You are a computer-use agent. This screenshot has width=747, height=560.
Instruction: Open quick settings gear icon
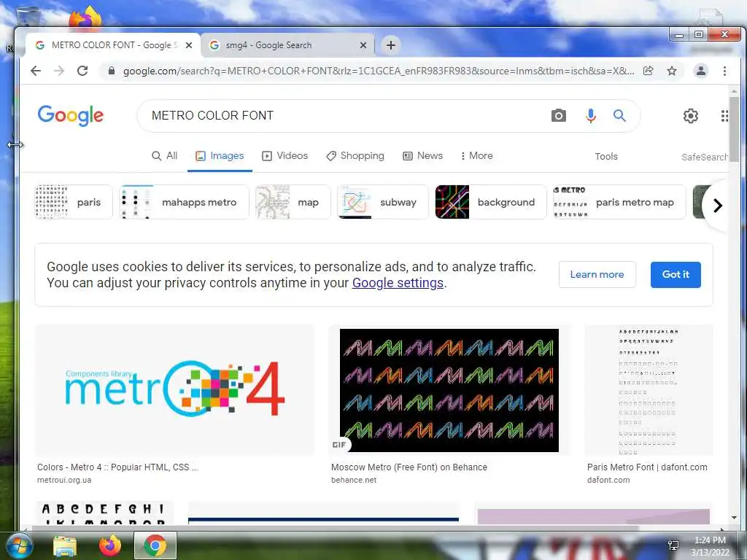point(691,116)
